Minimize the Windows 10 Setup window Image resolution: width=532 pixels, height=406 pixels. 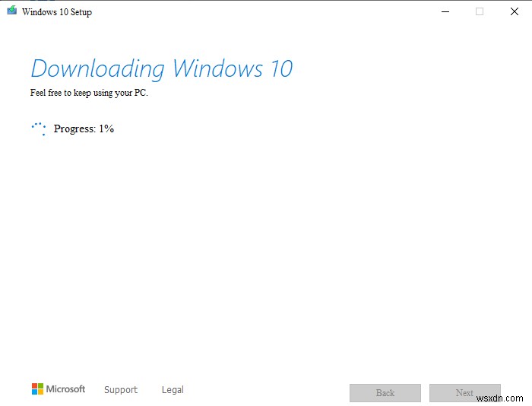[445, 11]
